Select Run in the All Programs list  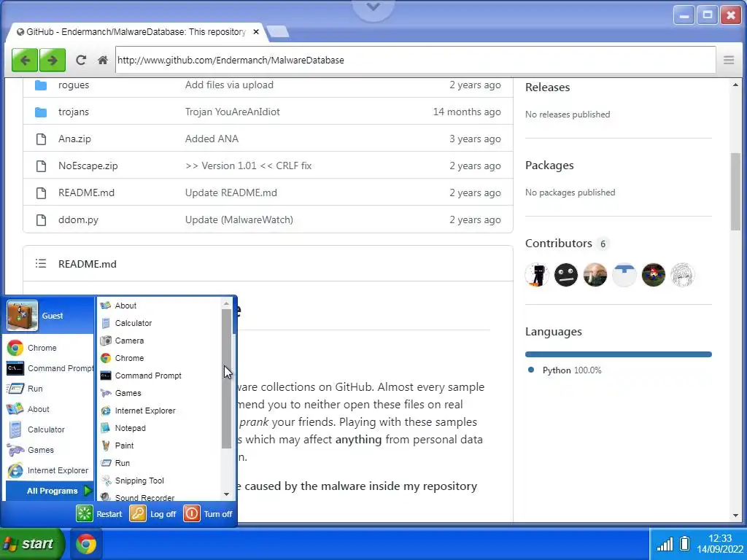pyautogui.click(x=116, y=463)
